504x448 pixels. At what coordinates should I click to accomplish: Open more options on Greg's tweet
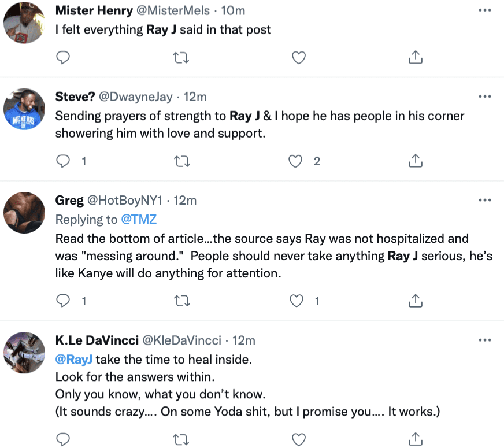click(485, 200)
